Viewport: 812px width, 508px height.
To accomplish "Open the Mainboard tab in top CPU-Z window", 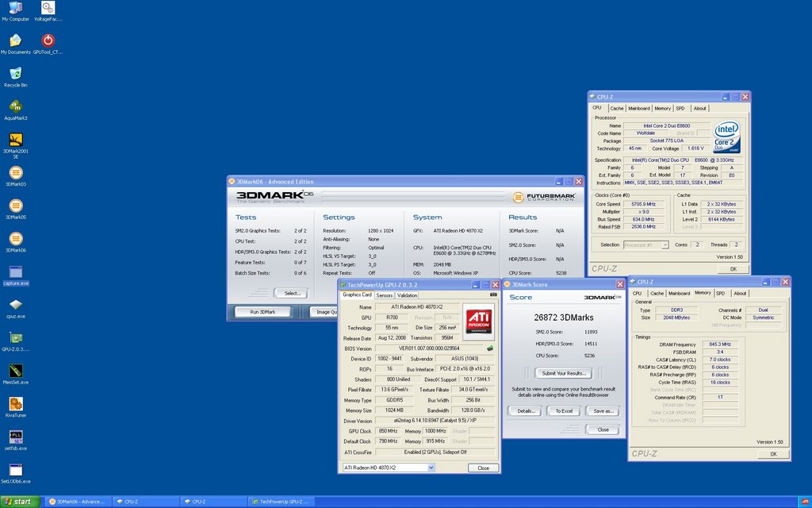I will point(638,108).
